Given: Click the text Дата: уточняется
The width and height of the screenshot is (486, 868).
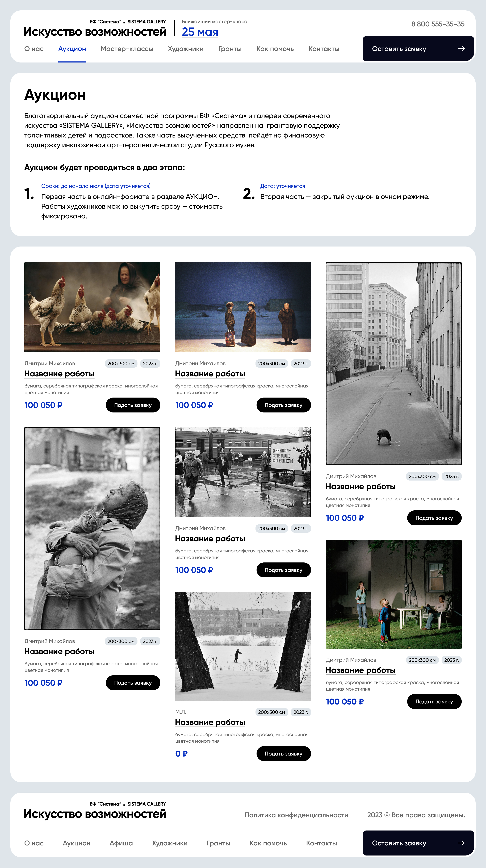Looking at the screenshot, I should (282, 186).
